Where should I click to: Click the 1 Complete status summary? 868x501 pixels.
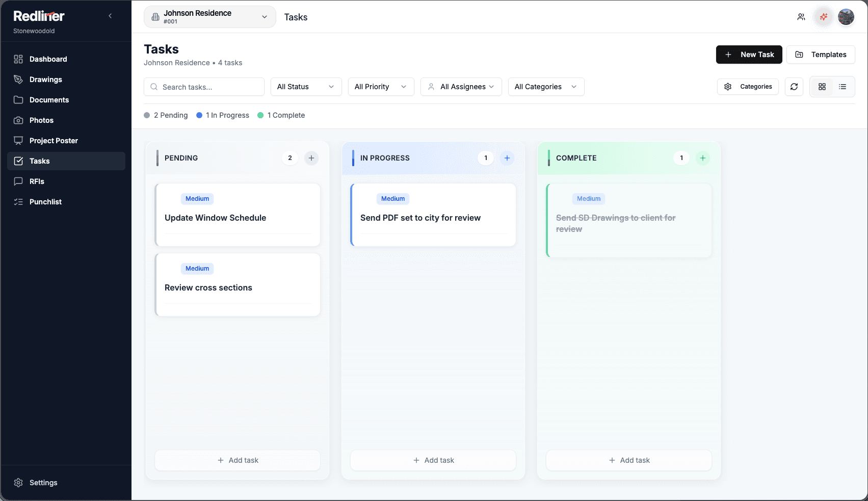281,115
